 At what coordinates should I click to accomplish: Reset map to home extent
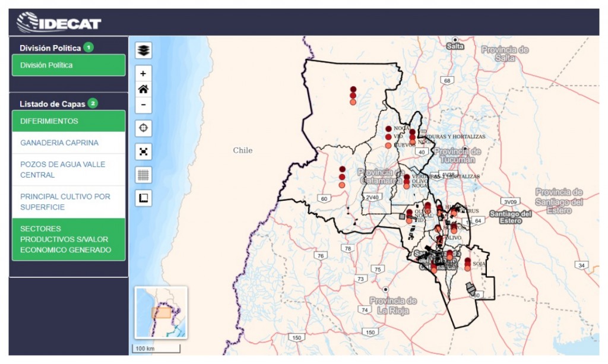point(143,90)
